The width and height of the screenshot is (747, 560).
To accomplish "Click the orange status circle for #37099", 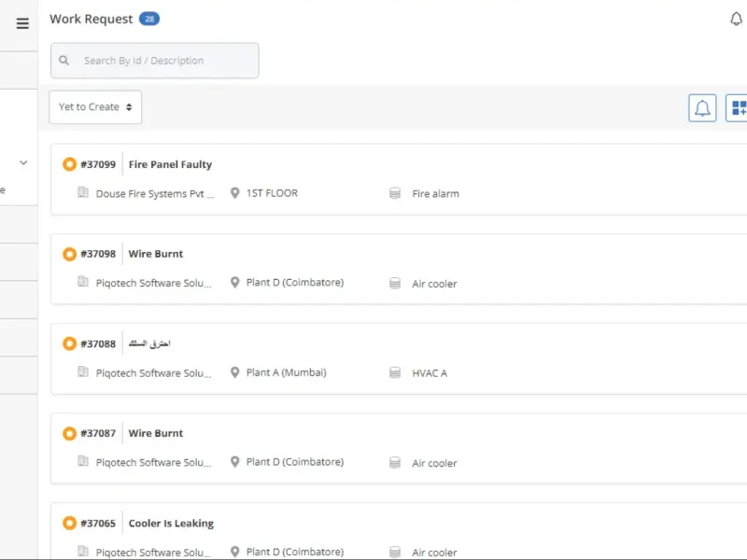I will [x=69, y=164].
